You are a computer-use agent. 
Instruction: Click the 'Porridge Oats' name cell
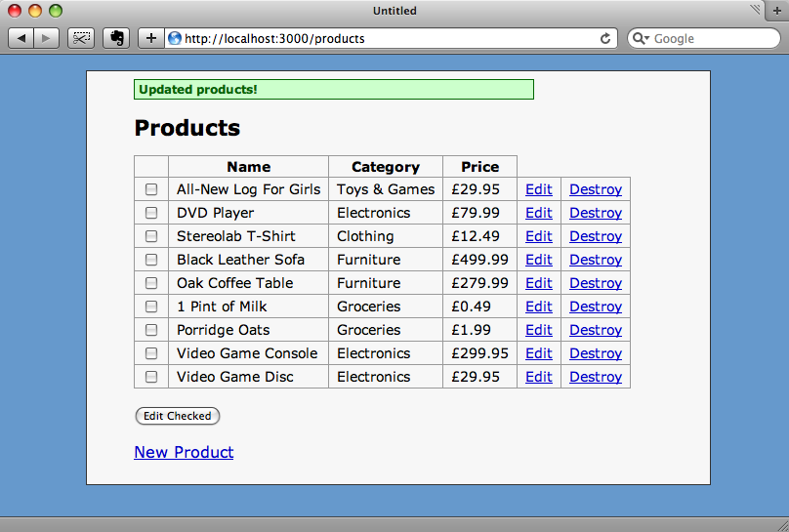[249, 330]
